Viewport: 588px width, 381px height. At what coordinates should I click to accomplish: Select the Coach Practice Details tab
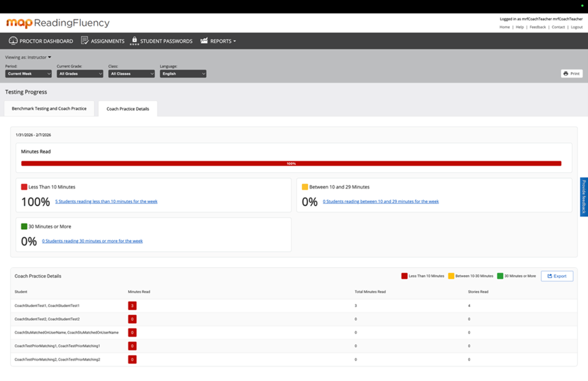coord(127,109)
